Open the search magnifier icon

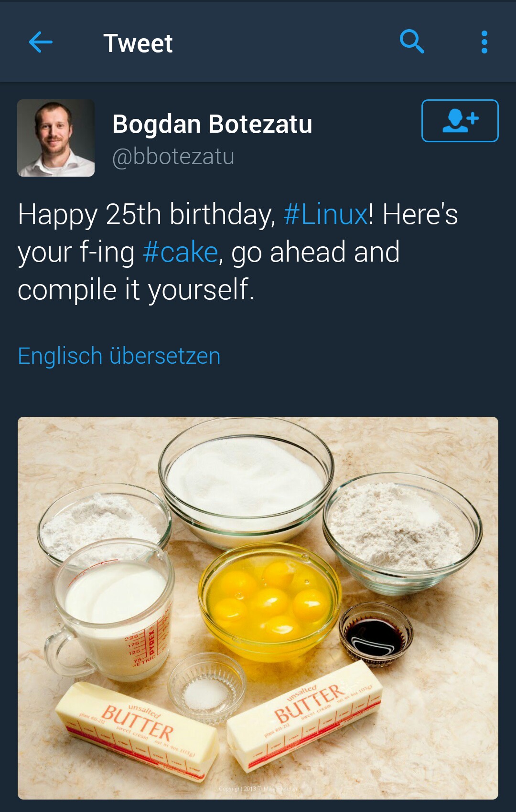(412, 42)
